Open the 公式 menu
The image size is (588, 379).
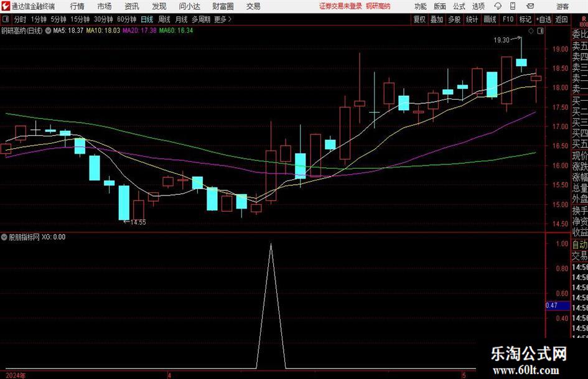[459, 6]
